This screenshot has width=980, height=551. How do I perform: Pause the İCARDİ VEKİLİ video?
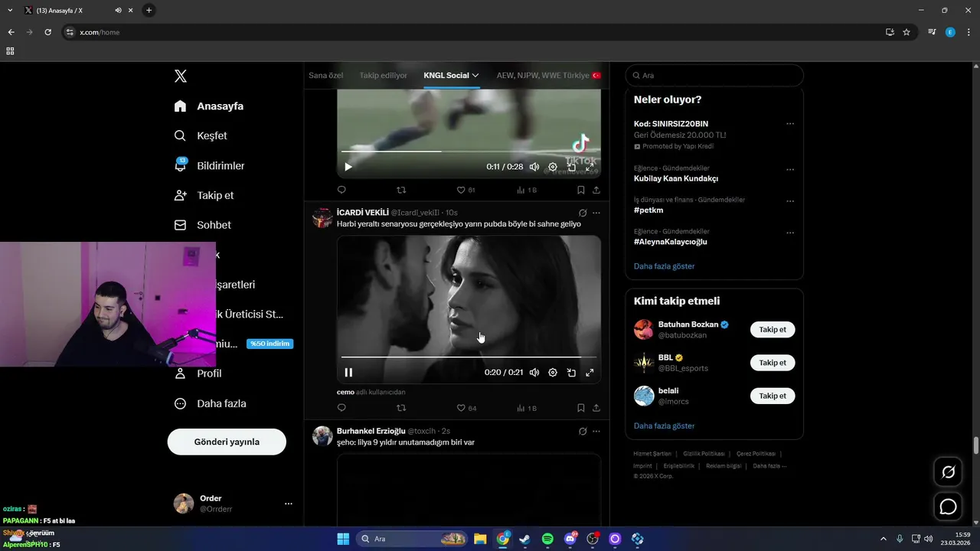348,373
